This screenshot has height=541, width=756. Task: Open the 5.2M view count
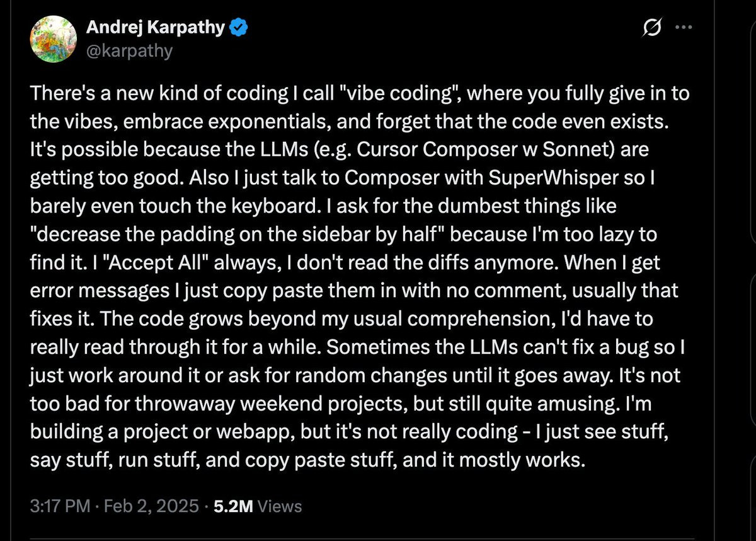pyautogui.click(x=234, y=506)
